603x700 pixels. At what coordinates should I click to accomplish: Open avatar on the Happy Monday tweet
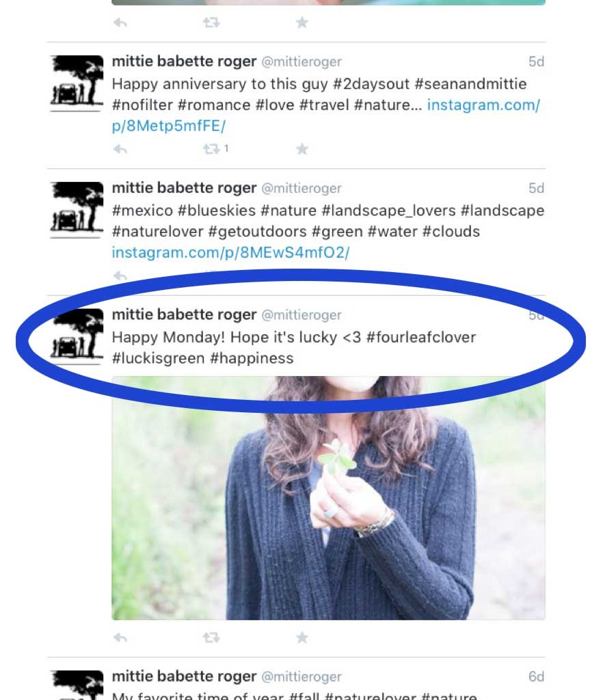(77, 336)
